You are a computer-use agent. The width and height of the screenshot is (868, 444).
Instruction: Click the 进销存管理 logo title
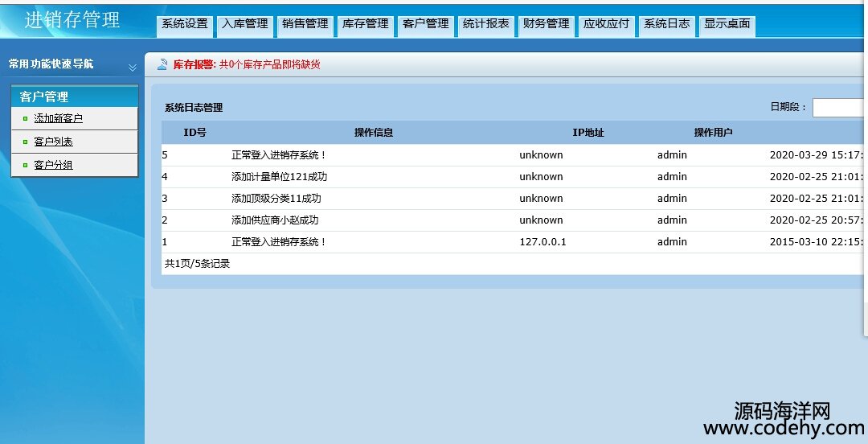[x=72, y=20]
